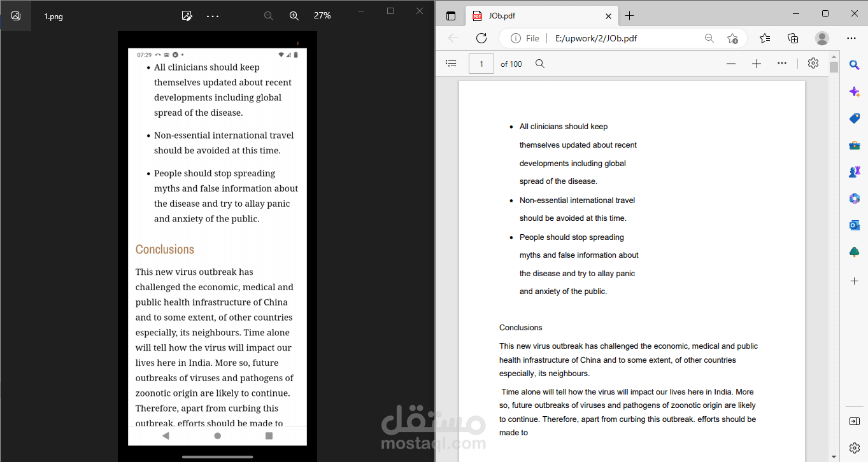Image resolution: width=868 pixels, height=462 pixels.
Task: Click 'People should stop spreading' in the PDF
Action: [572, 237]
